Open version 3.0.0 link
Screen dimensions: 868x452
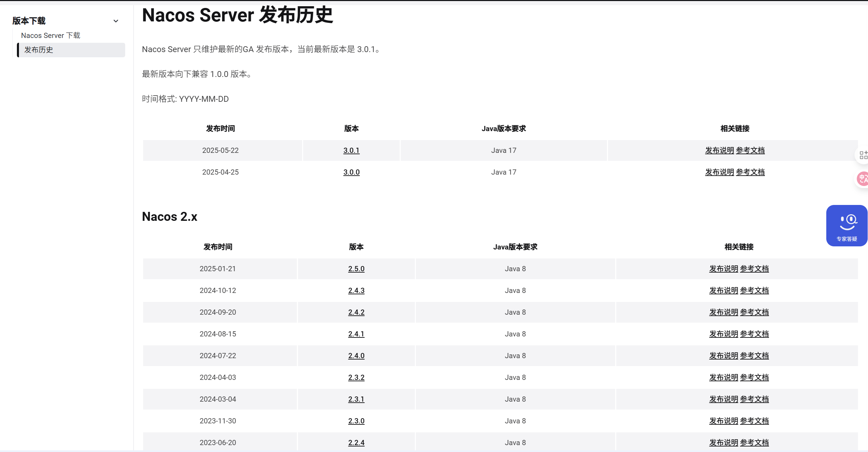351,172
